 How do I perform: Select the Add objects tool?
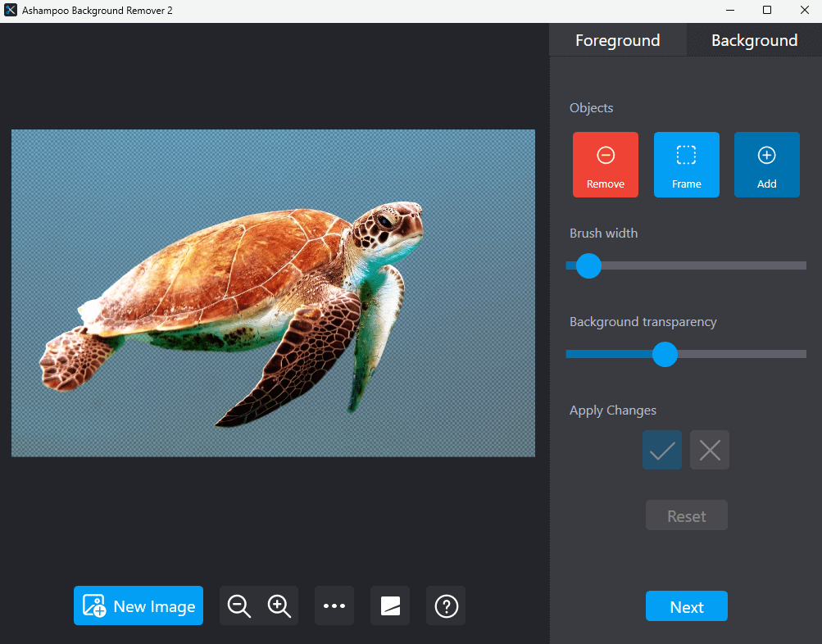pyautogui.click(x=766, y=165)
